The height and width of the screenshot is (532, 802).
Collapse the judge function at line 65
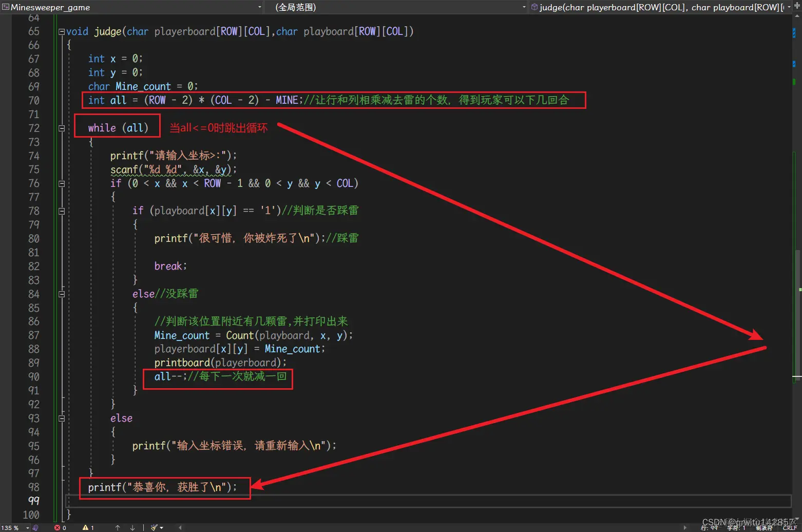tap(62, 32)
